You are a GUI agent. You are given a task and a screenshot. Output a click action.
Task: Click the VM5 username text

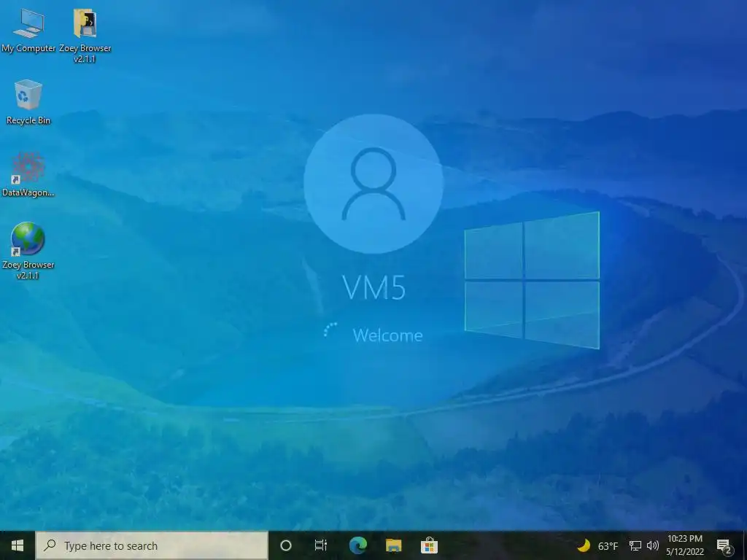coord(374,287)
